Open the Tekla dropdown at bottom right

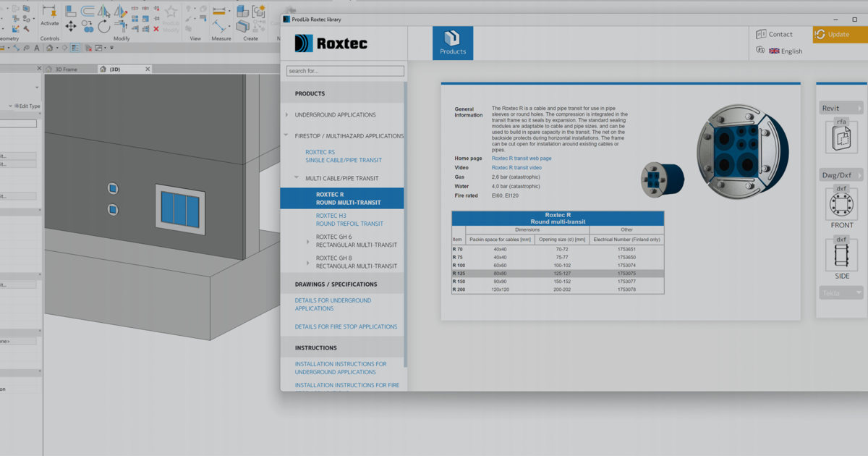(841, 292)
